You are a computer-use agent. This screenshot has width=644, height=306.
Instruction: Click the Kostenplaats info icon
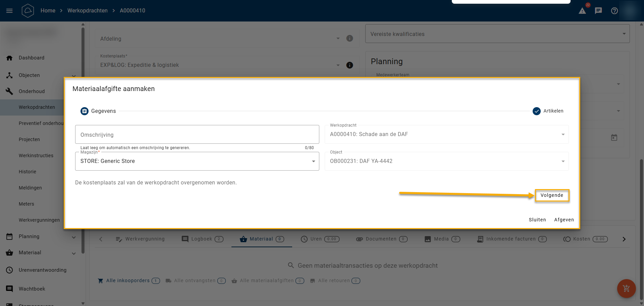[x=350, y=65]
